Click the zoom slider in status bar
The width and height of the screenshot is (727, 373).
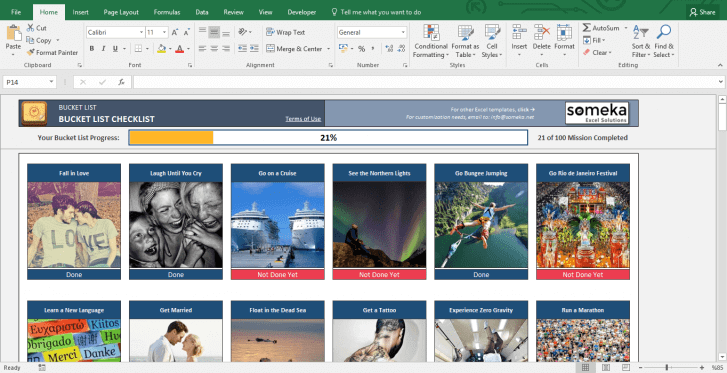pyautogui.click(x=667, y=367)
